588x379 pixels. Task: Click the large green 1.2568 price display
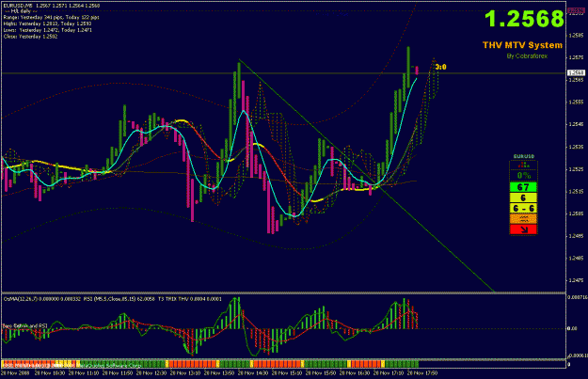(x=524, y=19)
